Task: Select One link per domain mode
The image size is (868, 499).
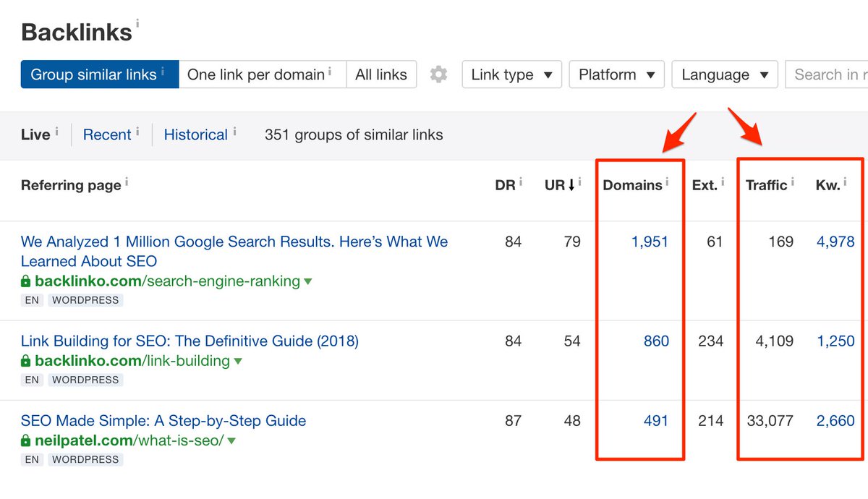Action: 263,74
